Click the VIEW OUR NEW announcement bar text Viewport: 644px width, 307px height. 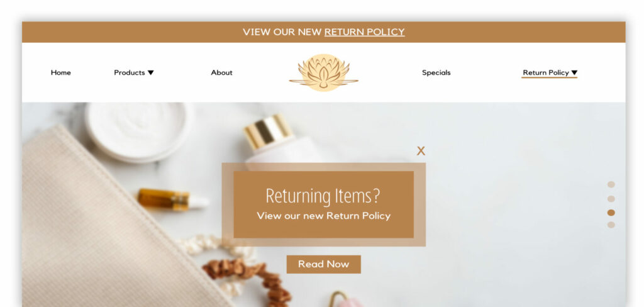click(x=282, y=32)
